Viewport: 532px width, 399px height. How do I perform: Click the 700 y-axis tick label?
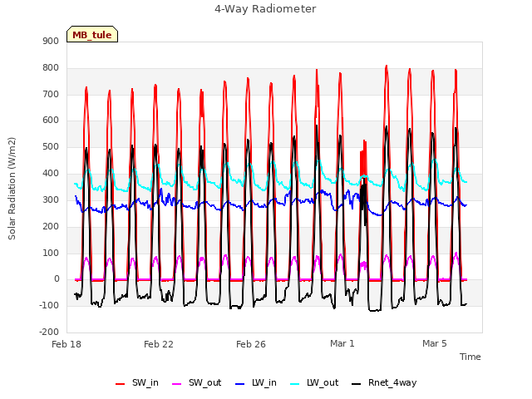51,94
